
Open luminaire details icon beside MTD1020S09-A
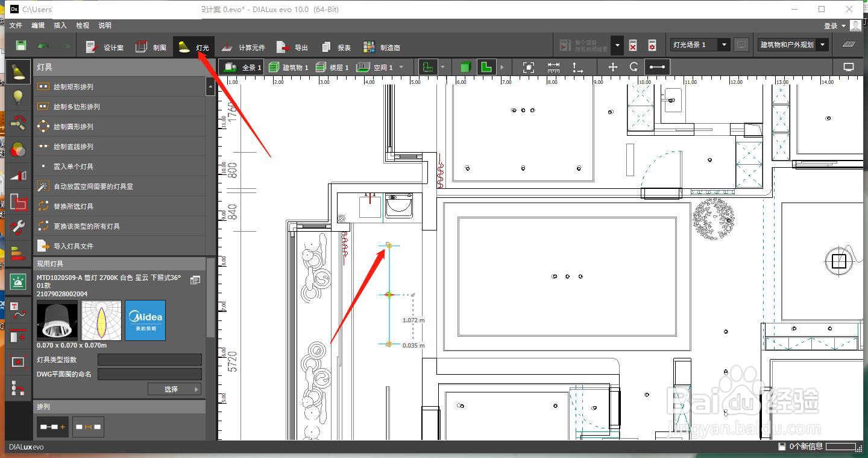click(x=195, y=280)
